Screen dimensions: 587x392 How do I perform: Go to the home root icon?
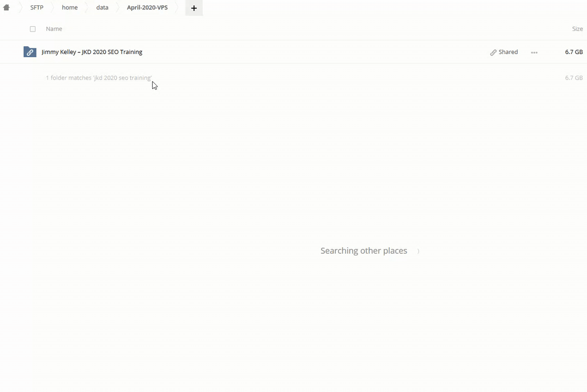point(7,8)
